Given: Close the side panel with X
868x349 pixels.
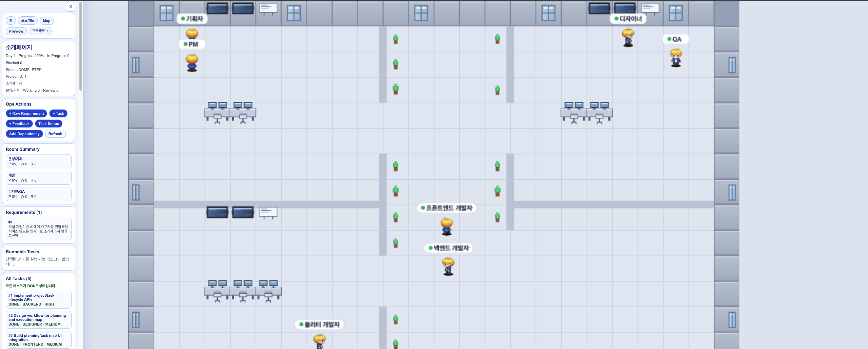Looking at the screenshot, I should point(71,6).
